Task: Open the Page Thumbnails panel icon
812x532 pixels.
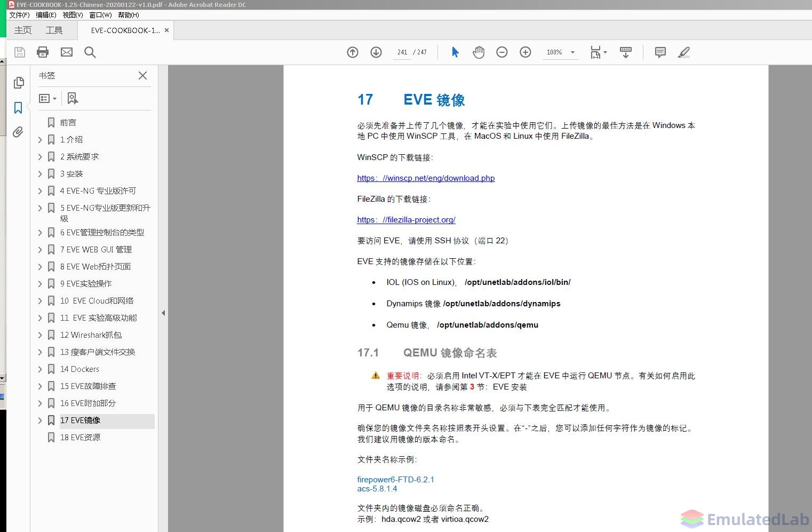Action: click(19, 83)
